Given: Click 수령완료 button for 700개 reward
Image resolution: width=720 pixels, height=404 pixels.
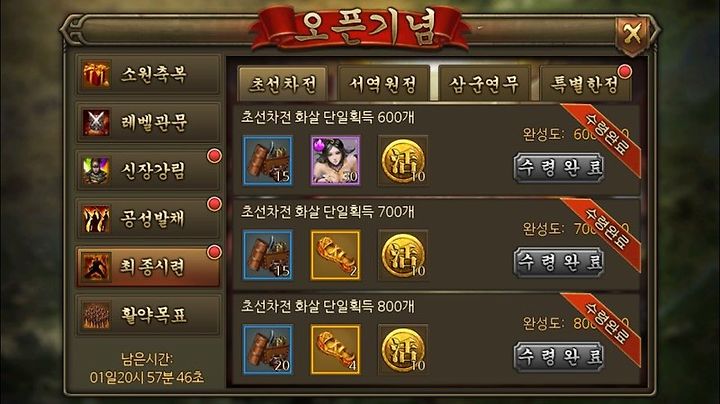Looking at the screenshot, I should click(x=558, y=262).
